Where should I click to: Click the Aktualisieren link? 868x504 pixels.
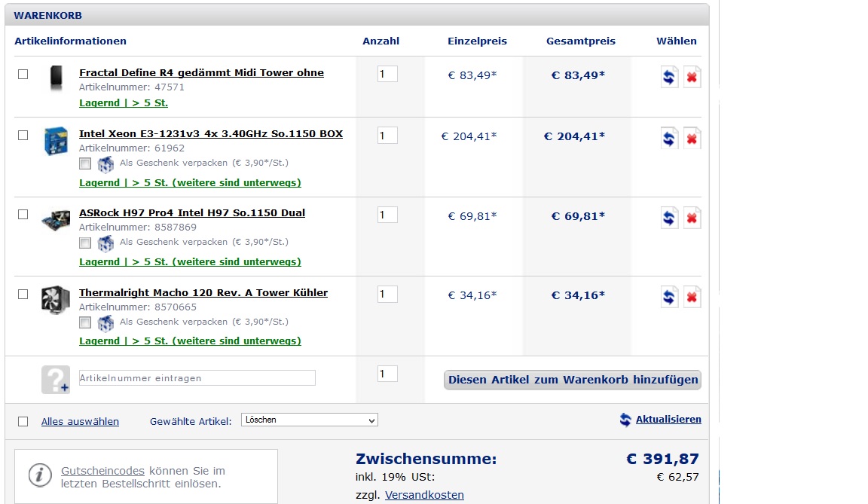(x=668, y=420)
